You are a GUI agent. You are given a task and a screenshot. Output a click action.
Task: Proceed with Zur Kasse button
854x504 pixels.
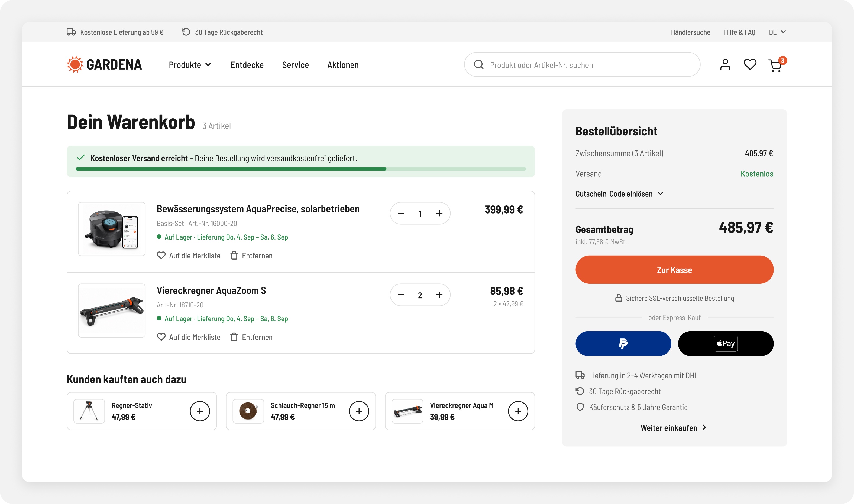tap(674, 270)
